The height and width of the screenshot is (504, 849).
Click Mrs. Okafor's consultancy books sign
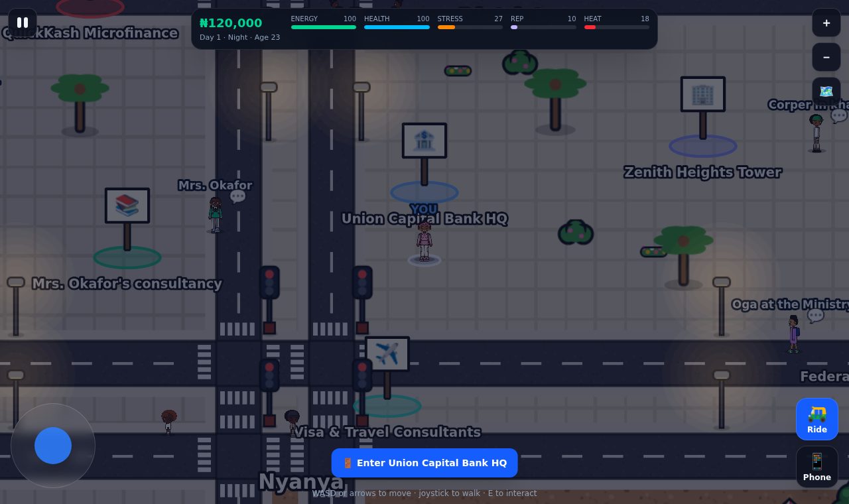pos(127,206)
